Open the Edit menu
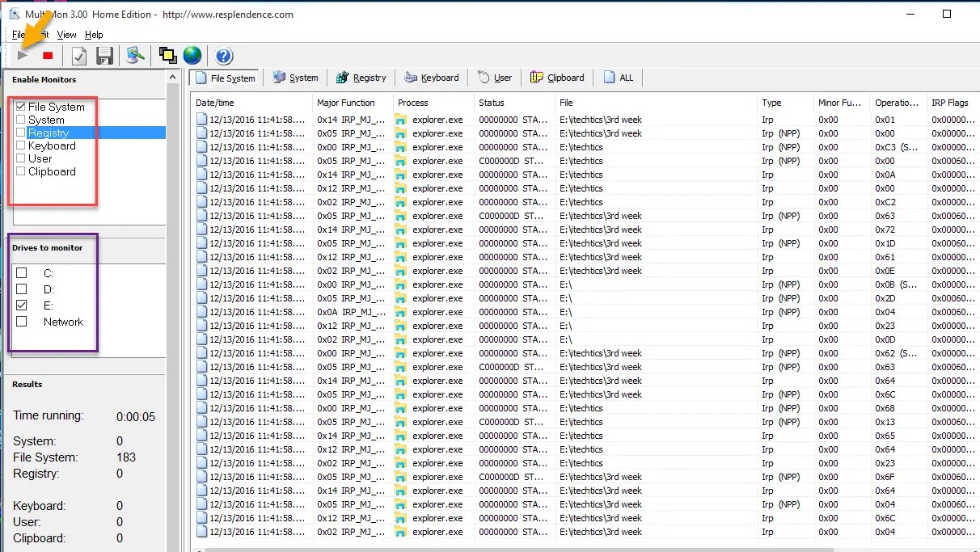Screen dimensions: 980x552 (42, 35)
